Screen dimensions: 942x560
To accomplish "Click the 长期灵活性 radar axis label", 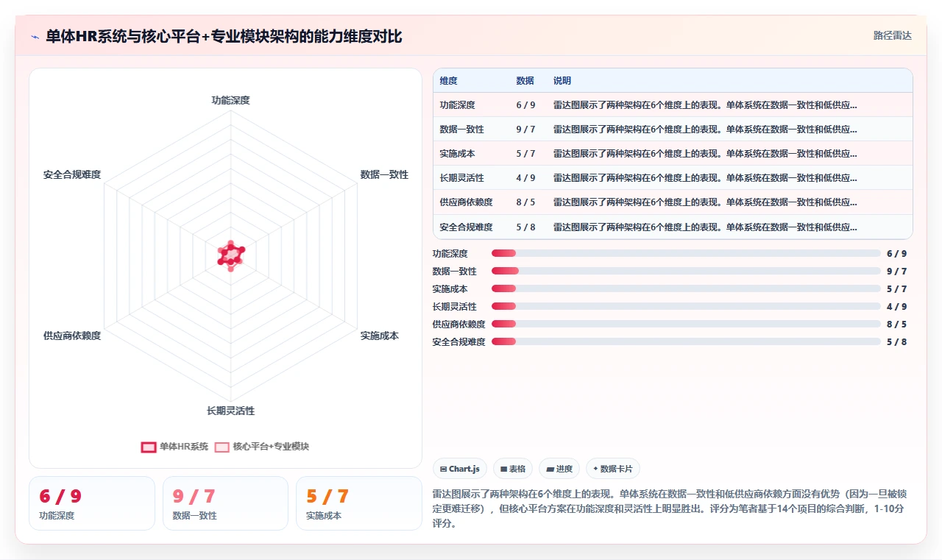I will tap(231, 411).
